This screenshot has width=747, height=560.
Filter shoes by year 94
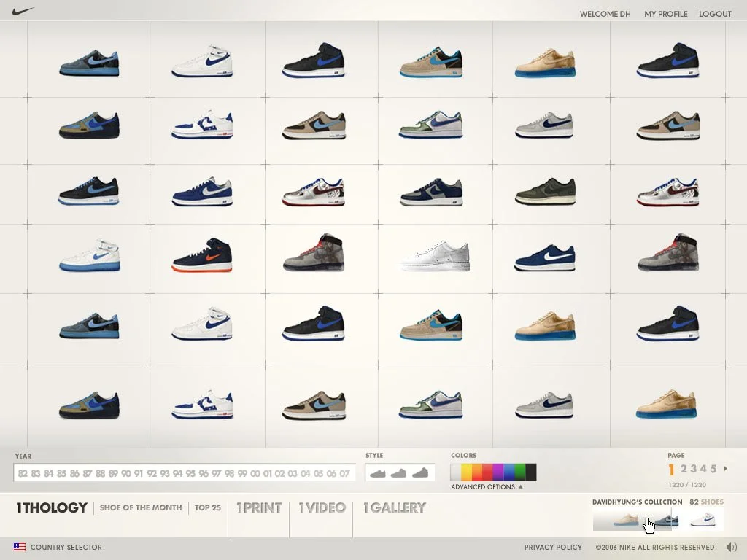(178, 474)
